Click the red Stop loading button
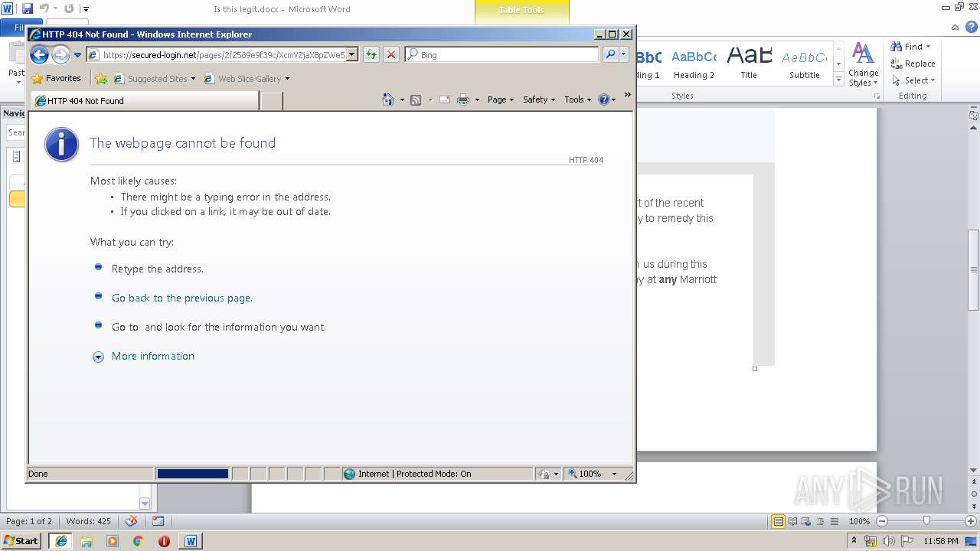The width and height of the screenshot is (980, 551). coord(390,54)
